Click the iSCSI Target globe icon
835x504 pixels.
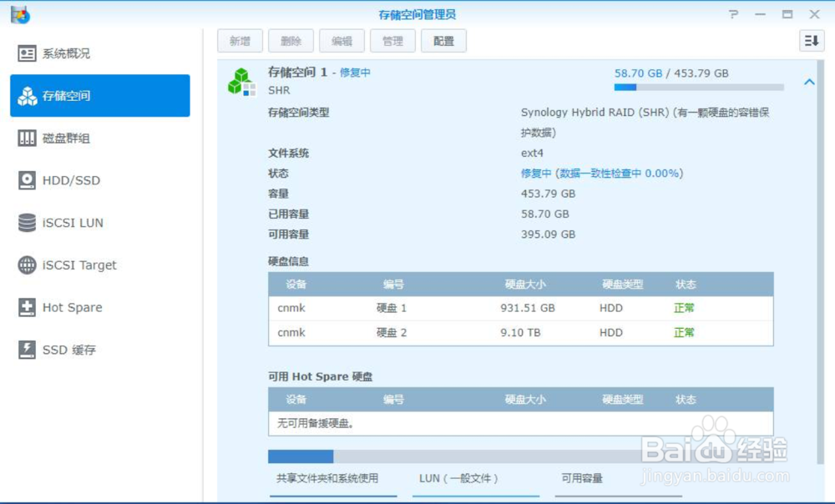coord(27,265)
